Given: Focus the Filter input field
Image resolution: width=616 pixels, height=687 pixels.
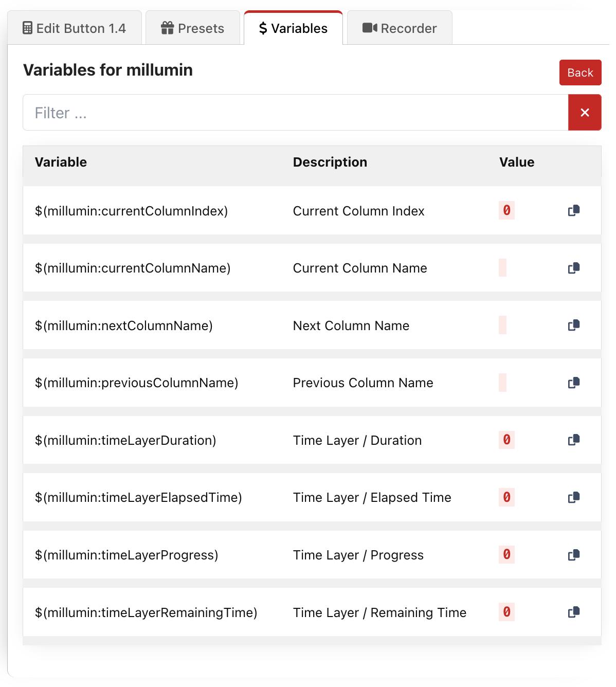Looking at the screenshot, I should click(295, 113).
